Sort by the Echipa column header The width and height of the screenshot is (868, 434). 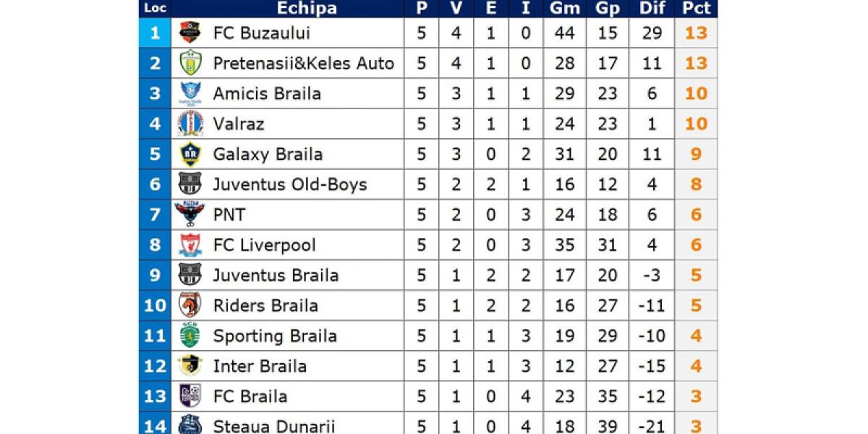307,9
